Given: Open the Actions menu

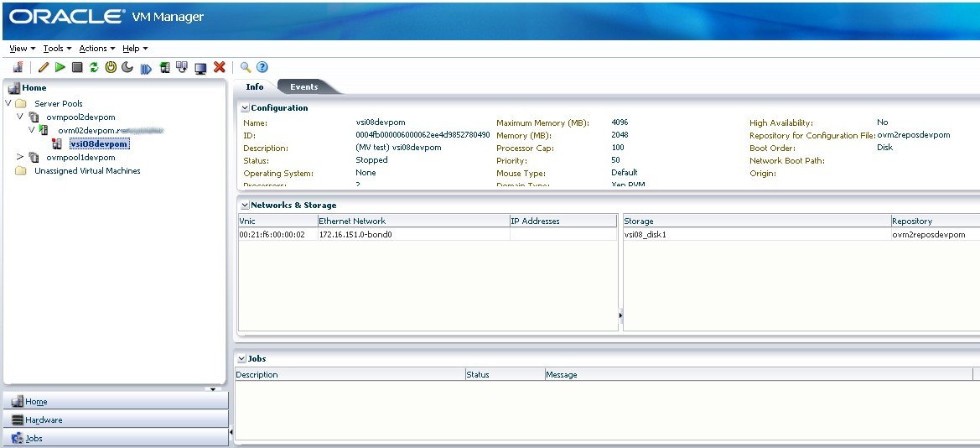Looking at the screenshot, I should (97, 48).
